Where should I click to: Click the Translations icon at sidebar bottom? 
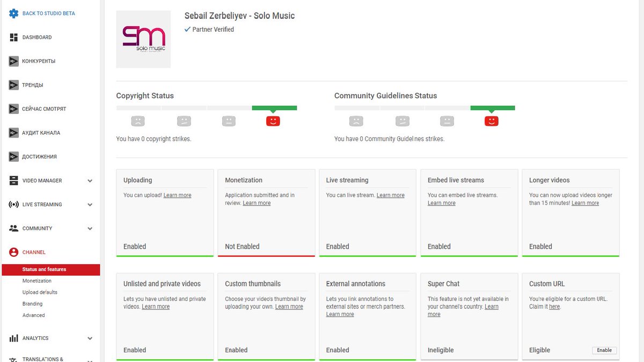13,359
